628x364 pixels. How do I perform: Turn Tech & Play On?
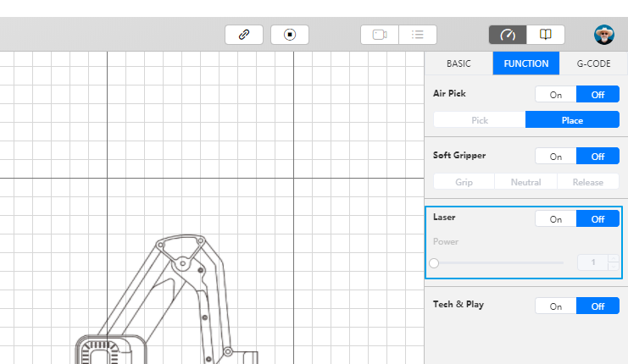(x=556, y=306)
